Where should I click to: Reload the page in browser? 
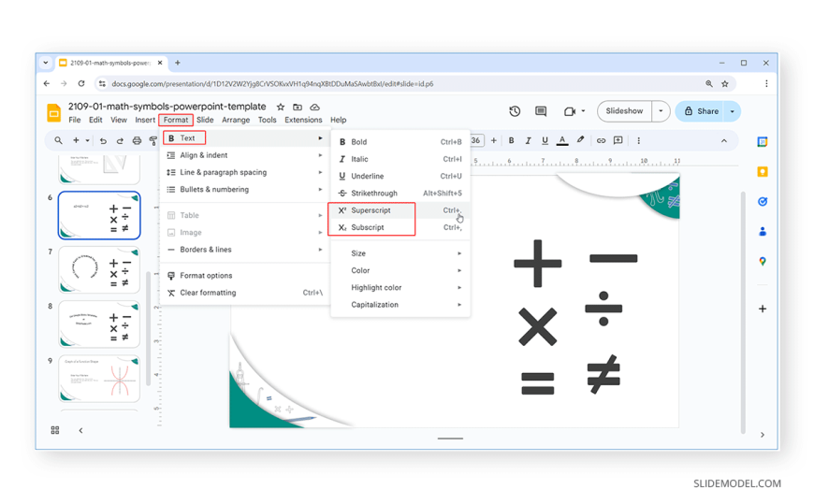pyautogui.click(x=81, y=83)
